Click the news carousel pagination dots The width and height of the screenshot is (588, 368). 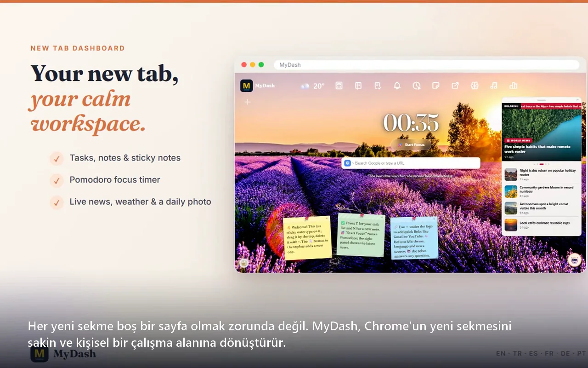click(541, 164)
